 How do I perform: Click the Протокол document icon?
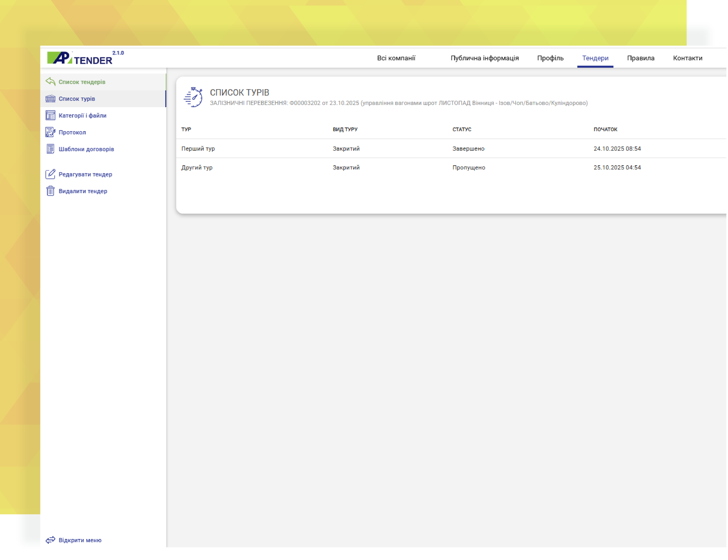50,132
